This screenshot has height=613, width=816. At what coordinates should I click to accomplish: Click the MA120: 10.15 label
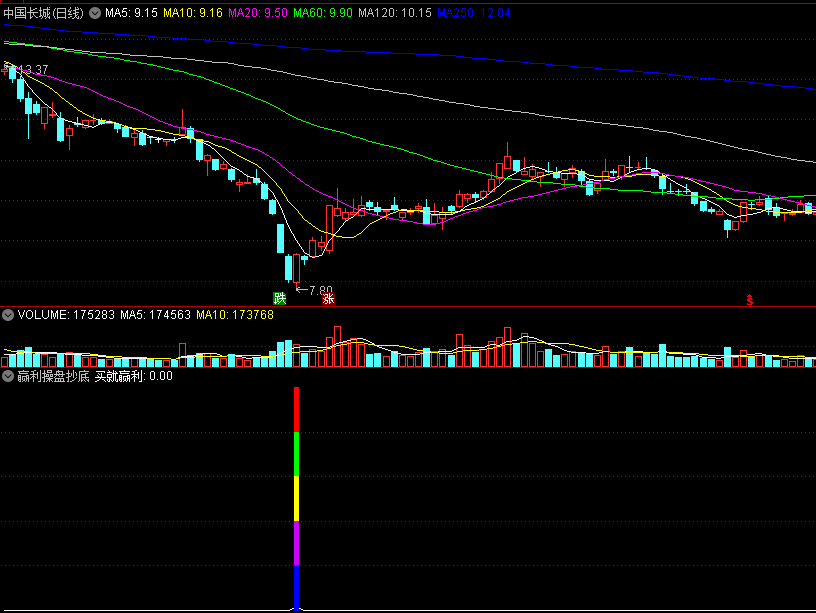tap(394, 13)
